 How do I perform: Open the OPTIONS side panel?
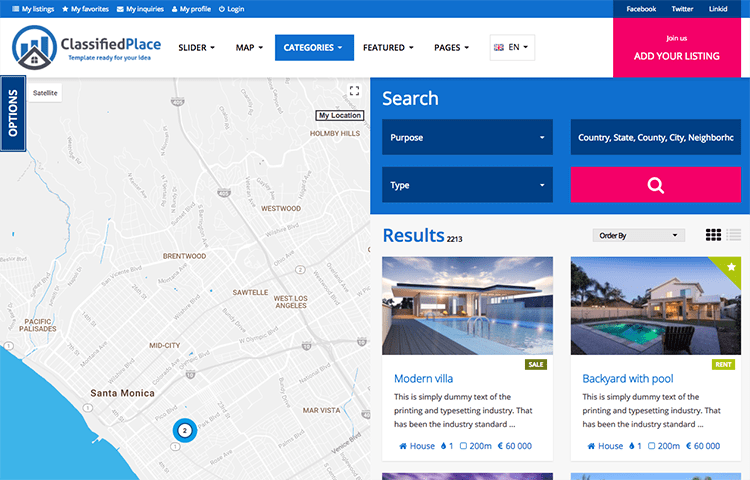coord(13,113)
